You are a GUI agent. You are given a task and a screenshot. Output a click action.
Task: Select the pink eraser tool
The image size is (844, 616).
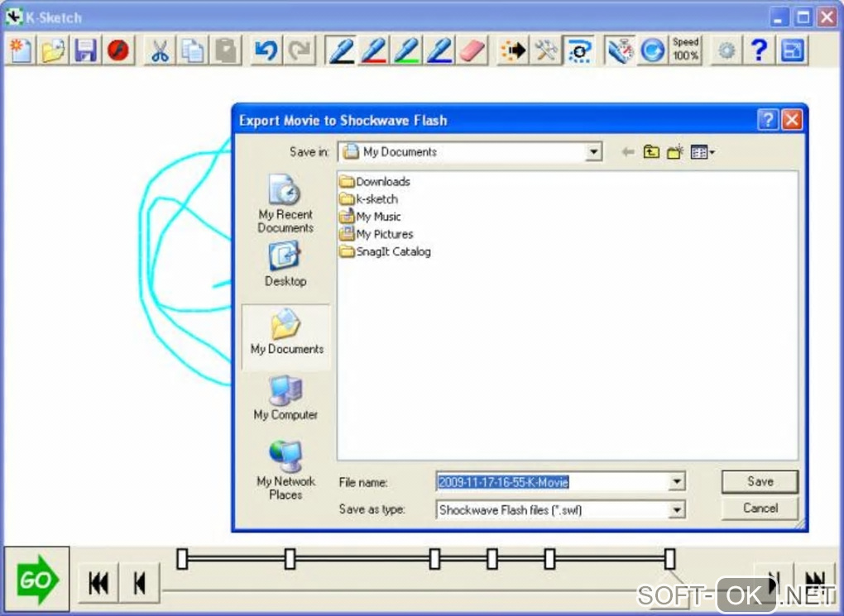click(x=472, y=51)
